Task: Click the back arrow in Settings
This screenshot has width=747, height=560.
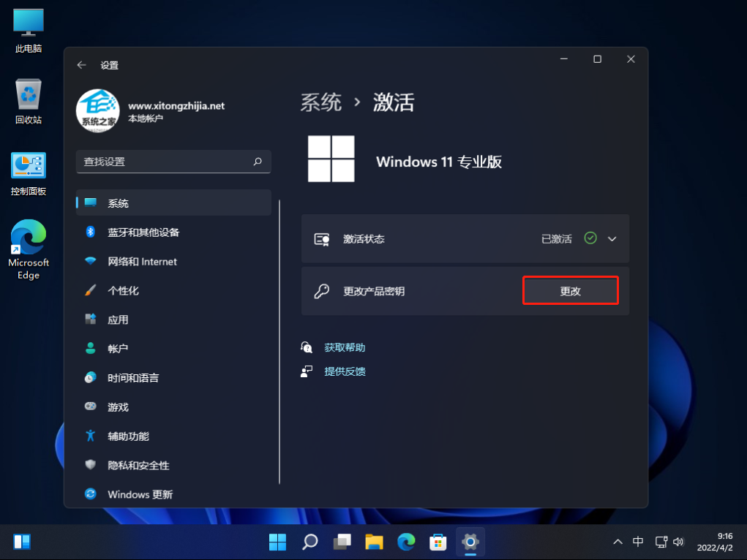Action: coord(81,65)
